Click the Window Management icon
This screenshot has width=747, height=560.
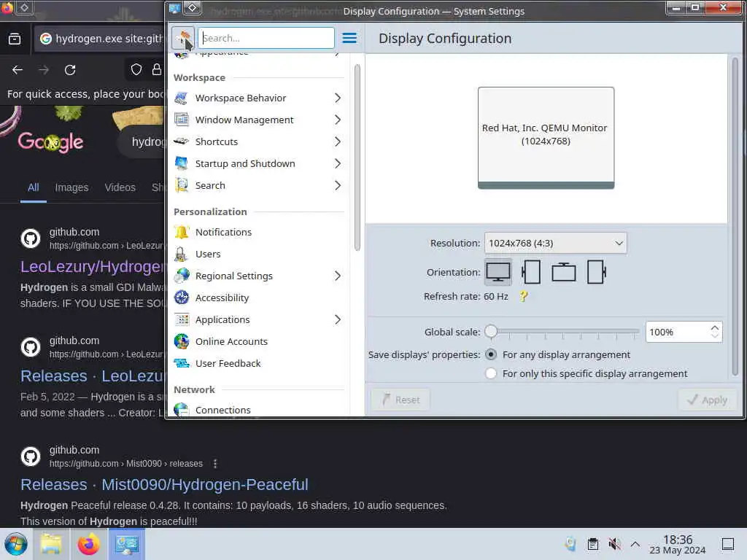click(x=182, y=120)
